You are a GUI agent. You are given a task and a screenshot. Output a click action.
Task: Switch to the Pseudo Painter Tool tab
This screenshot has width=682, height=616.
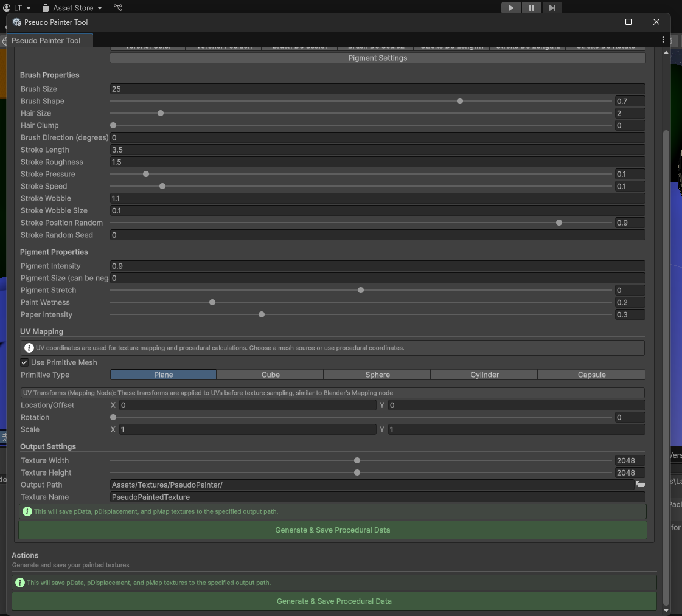(x=46, y=41)
